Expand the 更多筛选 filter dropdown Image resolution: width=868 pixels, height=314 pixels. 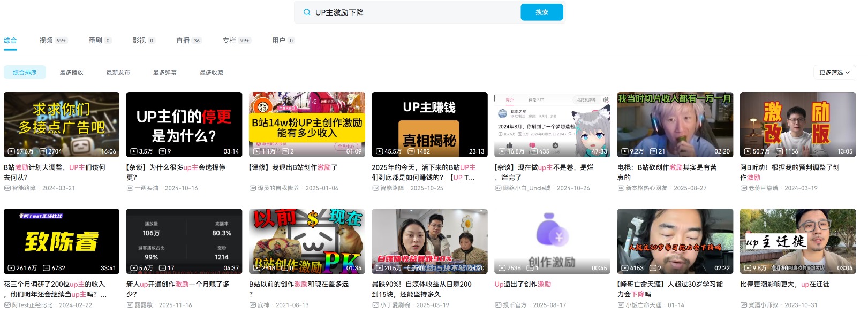pyautogui.click(x=834, y=72)
